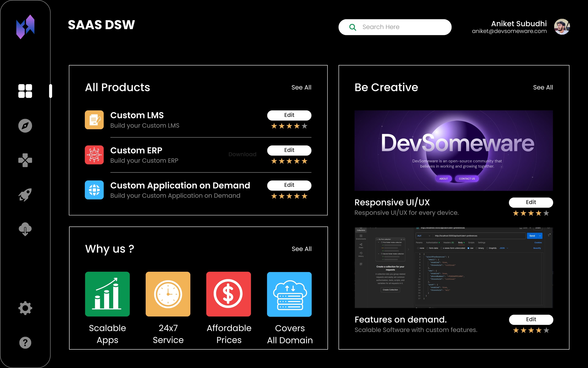Open settings gear icon in sidebar
The width and height of the screenshot is (588, 368).
coord(25,308)
